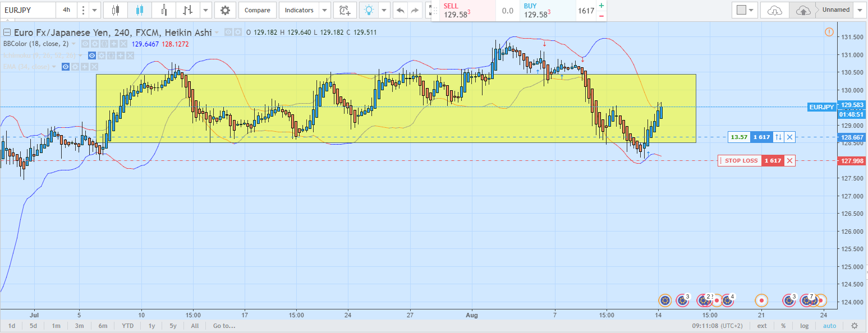This screenshot has height=333, width=868.
Task: Click the EURJPY symbol input field
Action: pos(28,10)
